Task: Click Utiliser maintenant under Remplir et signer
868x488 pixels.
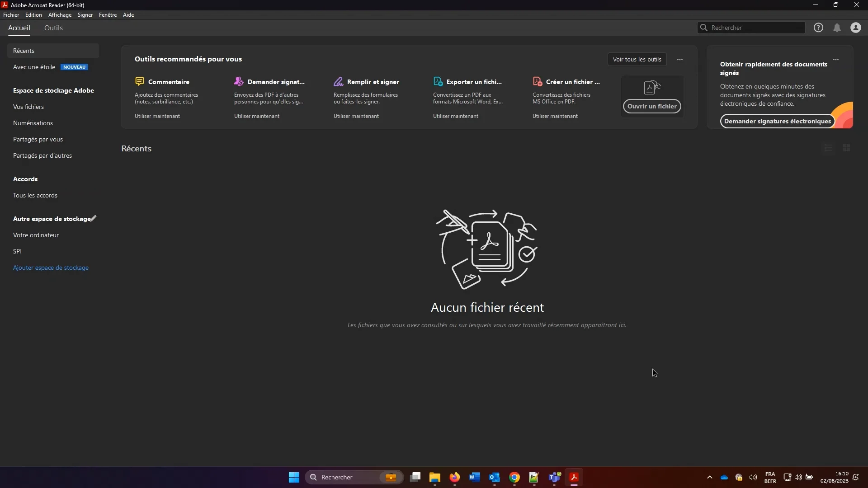Action: (x=356, y=116)
